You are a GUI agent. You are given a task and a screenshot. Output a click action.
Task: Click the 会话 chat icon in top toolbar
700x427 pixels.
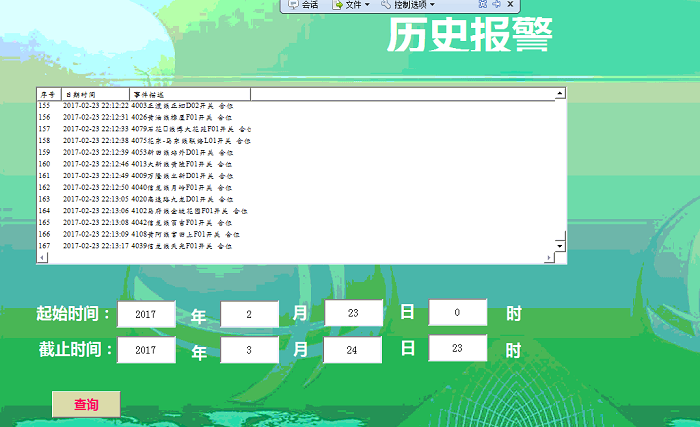303,5
